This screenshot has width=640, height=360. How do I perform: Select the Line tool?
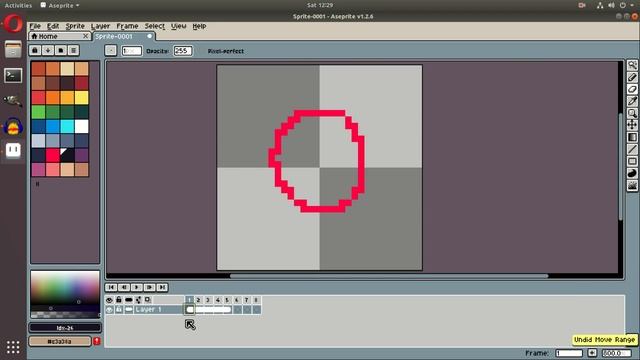[632, 149]
